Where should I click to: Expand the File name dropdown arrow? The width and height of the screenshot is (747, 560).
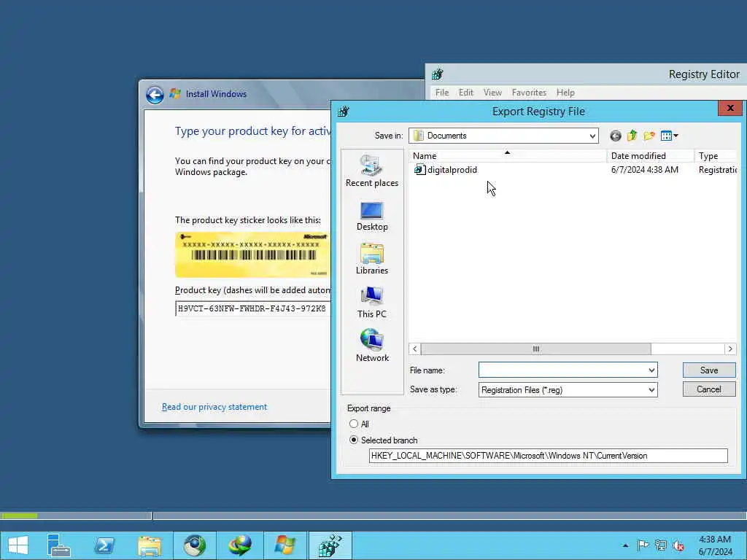coord(651,370)
